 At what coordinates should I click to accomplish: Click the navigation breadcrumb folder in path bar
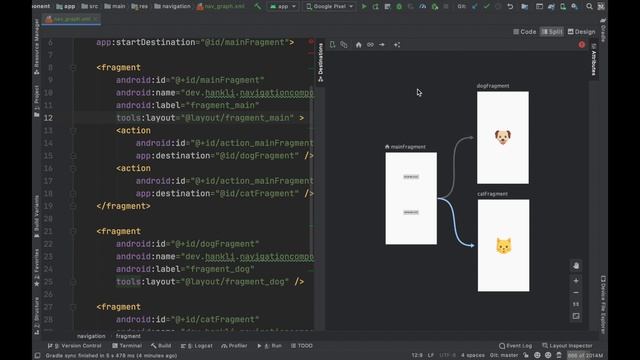pyautogui.click(x=172, y=6)
